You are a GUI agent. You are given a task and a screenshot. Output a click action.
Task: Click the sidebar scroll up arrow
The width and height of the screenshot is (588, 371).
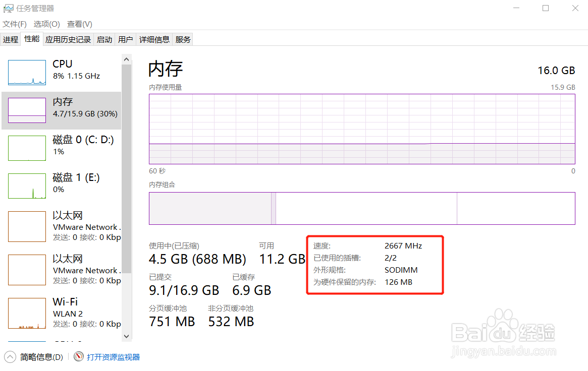click(x=126, y=59)
